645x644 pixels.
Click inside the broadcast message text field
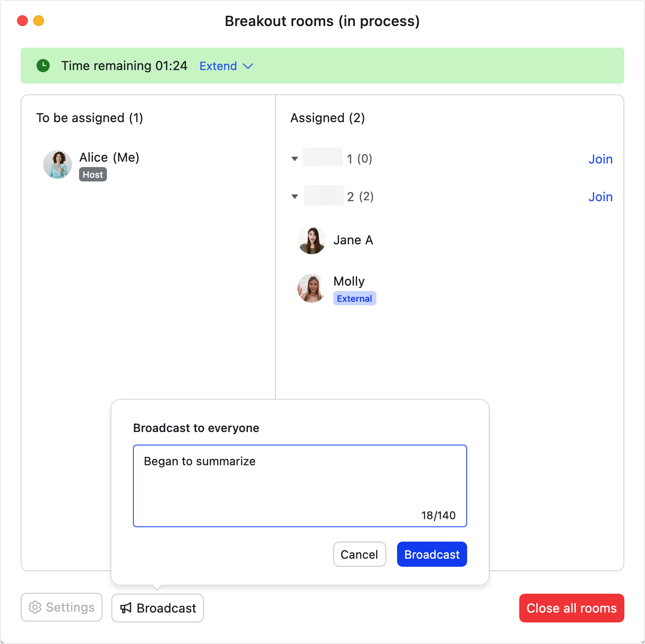[300, 485]
